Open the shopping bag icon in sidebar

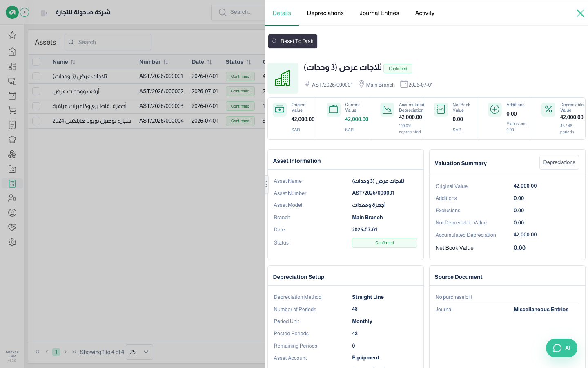[x=12, y=96]
